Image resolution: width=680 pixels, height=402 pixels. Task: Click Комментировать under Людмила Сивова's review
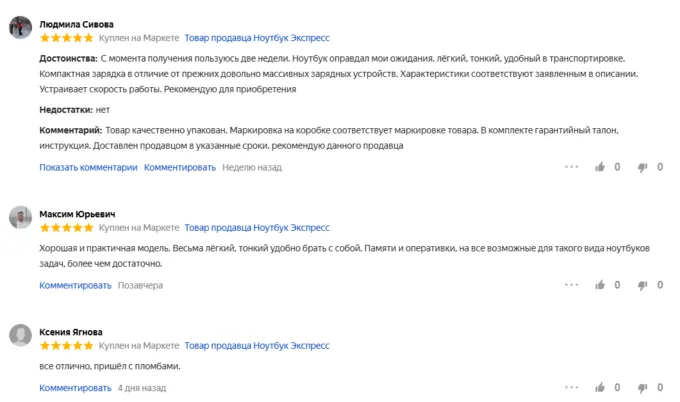180,168
